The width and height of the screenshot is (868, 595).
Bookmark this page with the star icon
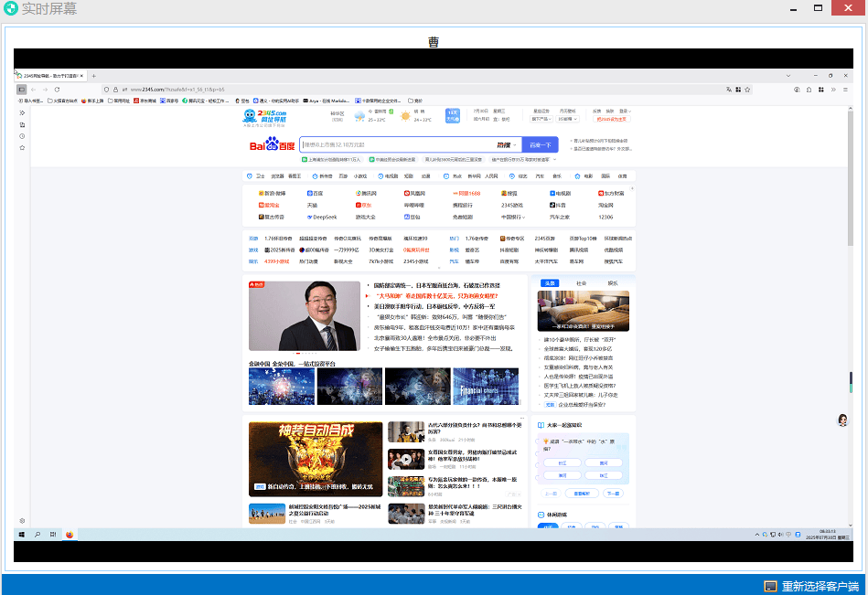[747, 90]
